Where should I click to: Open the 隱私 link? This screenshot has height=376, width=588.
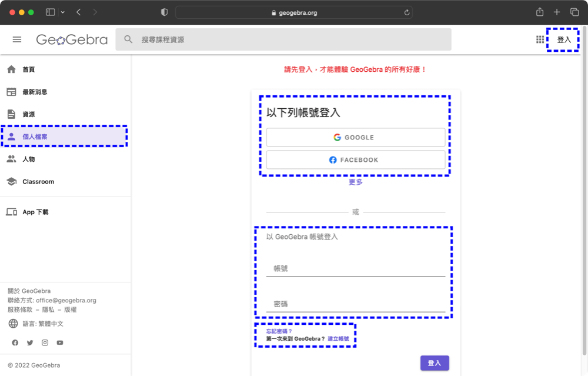[48, 310]
